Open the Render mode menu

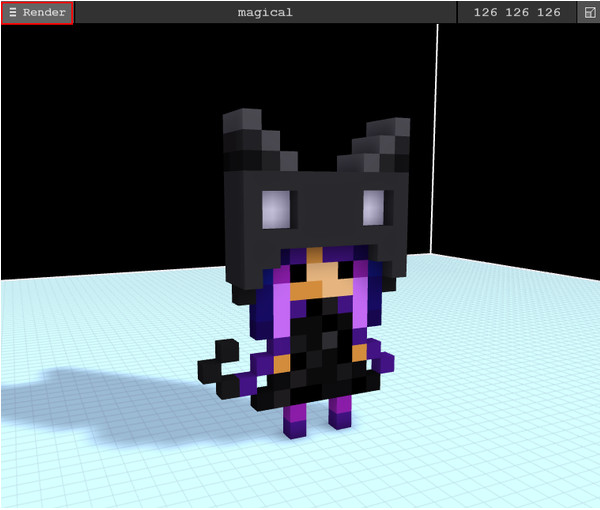(x=37, y=13)
